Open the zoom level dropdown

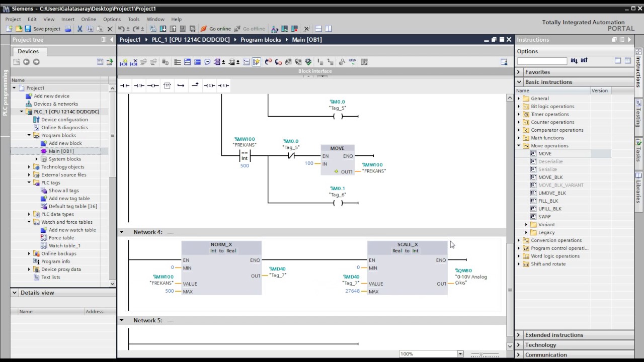click(460, 354)
